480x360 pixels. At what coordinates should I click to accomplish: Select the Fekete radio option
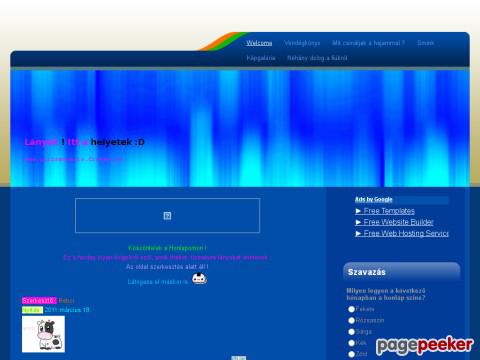coord(351,309)
